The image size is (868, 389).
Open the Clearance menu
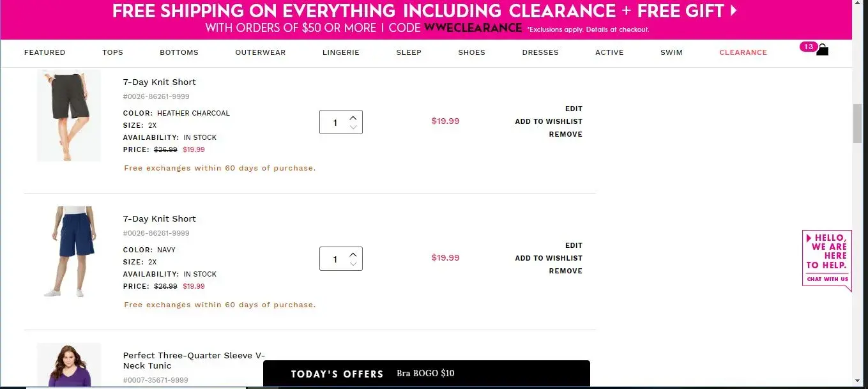pos(743,52)
